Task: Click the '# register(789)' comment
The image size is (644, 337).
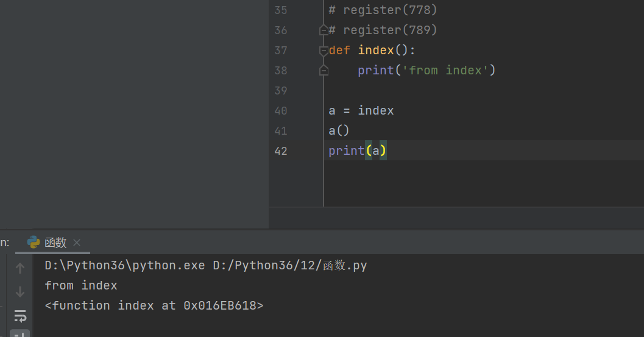Action: pos(383,30)
